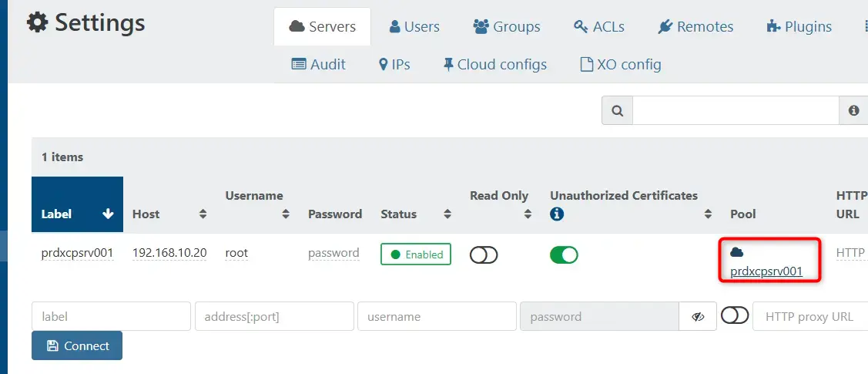Disable Unauthorized Certificates for prdxcpsrv001
The width and height of the screenshot is (868, 374).
[x=564, y=255]
